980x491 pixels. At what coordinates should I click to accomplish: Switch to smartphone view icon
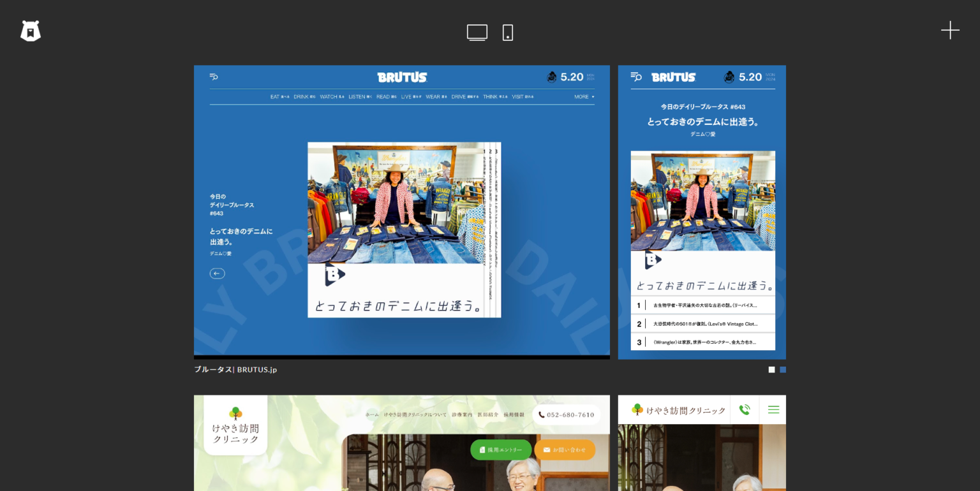point(508,33)
